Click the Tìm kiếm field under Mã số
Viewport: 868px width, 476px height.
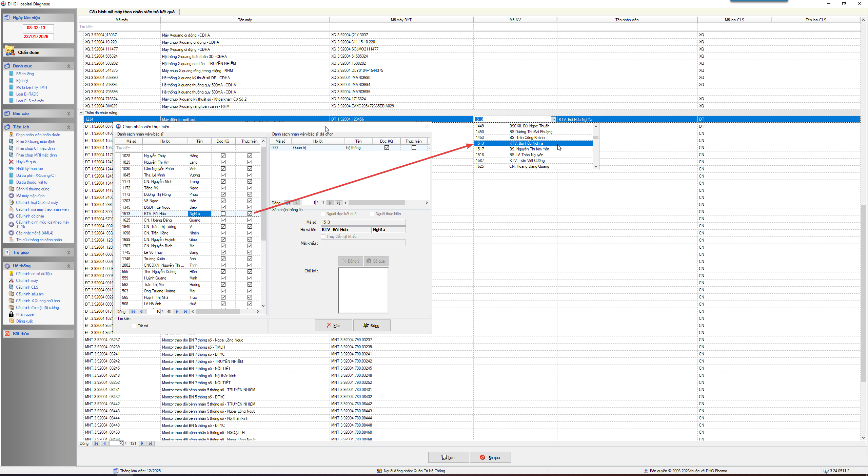coord(129,148)
